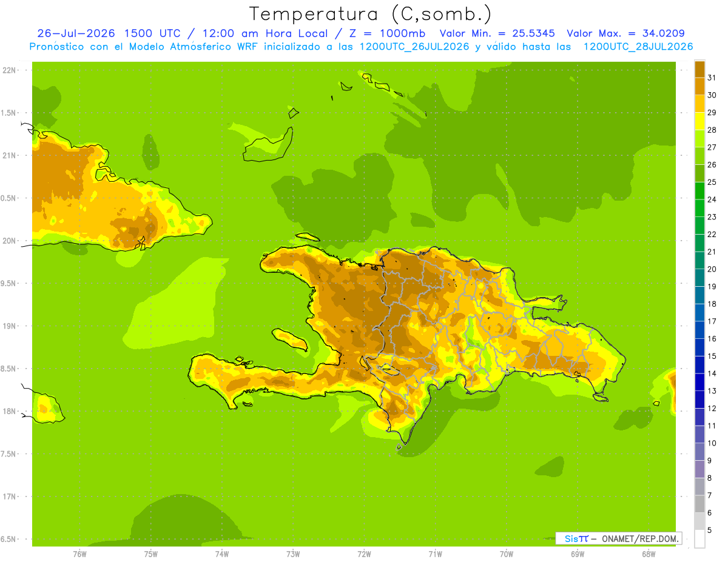Click the '73W' longitude axis label
This screenshot has height=562, width=728.
[293, 554]
